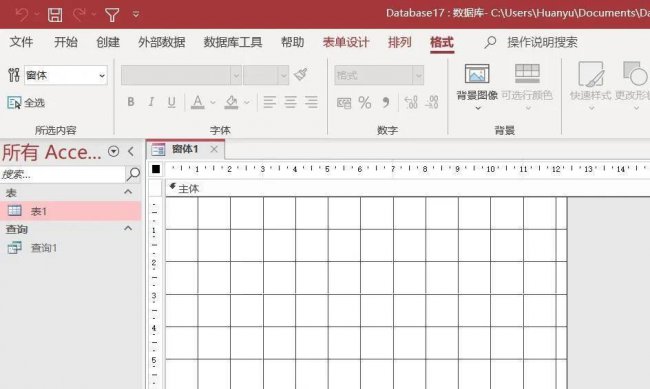Toggle Italic formatting

pyautogui.click(x=151, y=102)
